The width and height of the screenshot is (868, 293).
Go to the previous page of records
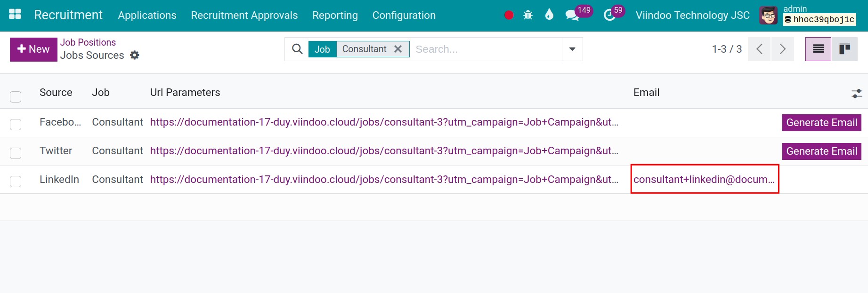(x=759, y=49)
